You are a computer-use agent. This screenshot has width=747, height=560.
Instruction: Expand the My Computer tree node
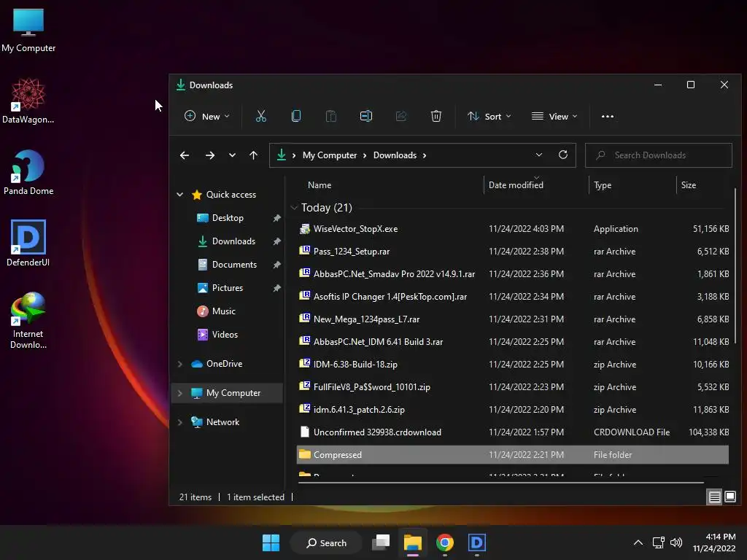pyautogui.click(x=180, y=393)
